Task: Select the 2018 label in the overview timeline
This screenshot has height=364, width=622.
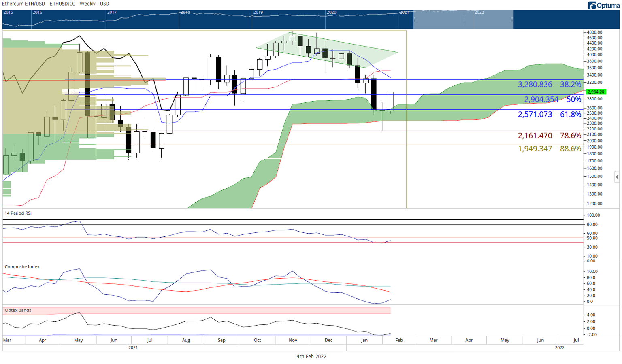Action: [185, 13]
